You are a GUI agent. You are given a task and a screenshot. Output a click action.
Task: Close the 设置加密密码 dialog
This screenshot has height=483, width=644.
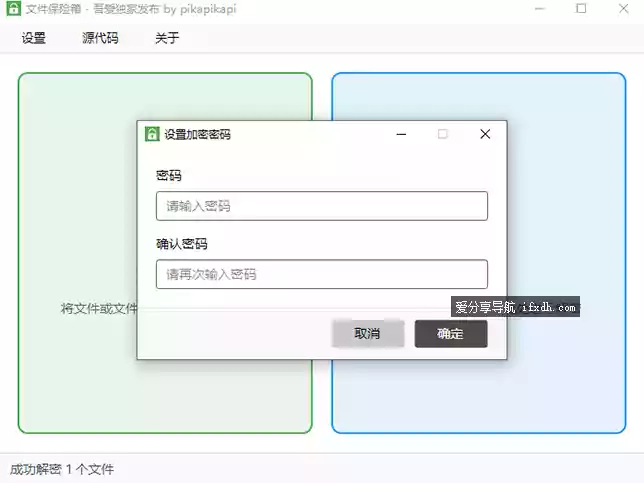[x=485, y=134]
